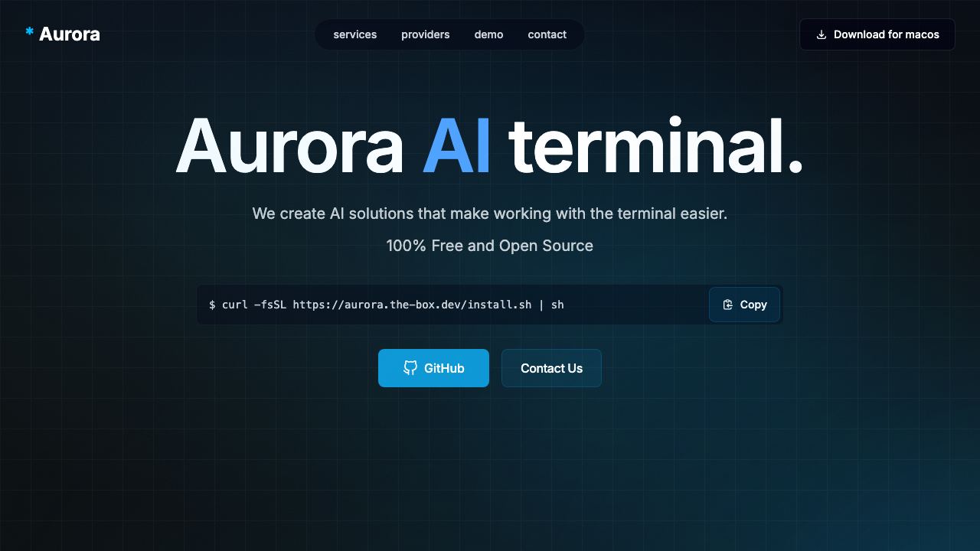Open the services nav item
This screenshot has height=551, width=980.
pos(355,34)
